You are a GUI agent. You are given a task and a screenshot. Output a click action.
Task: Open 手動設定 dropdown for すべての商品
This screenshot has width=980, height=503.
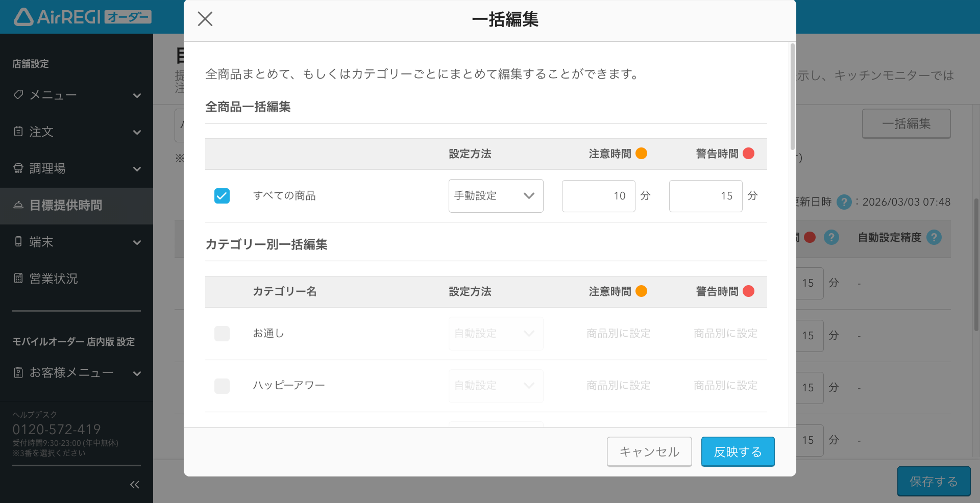point(496,196)
